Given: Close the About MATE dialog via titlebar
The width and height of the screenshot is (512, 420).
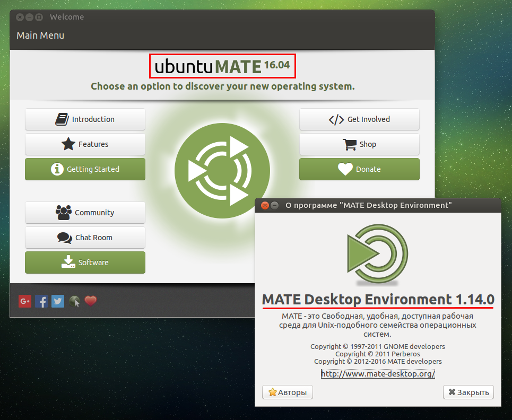Looking at the screenshot, I should [265, 205].
